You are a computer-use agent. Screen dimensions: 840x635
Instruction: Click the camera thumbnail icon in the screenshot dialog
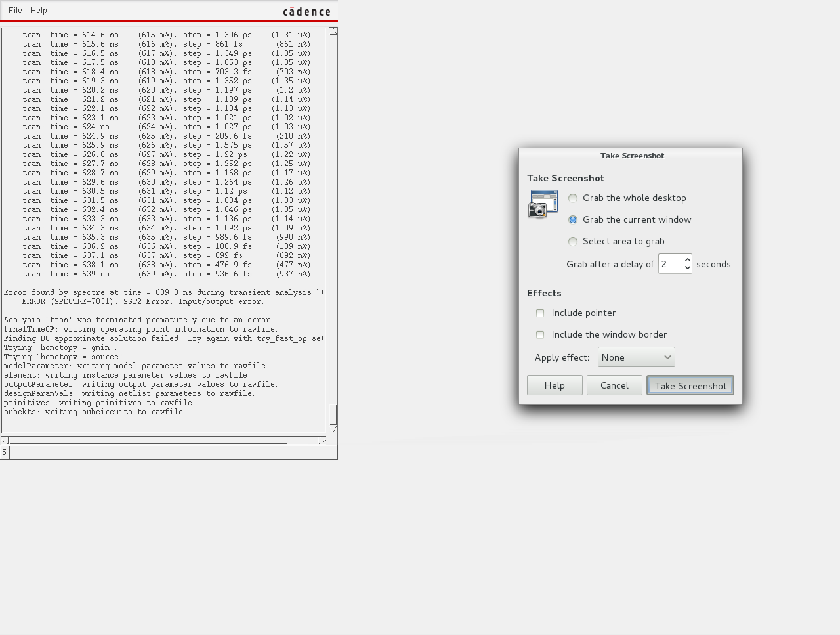coord(543,204)
